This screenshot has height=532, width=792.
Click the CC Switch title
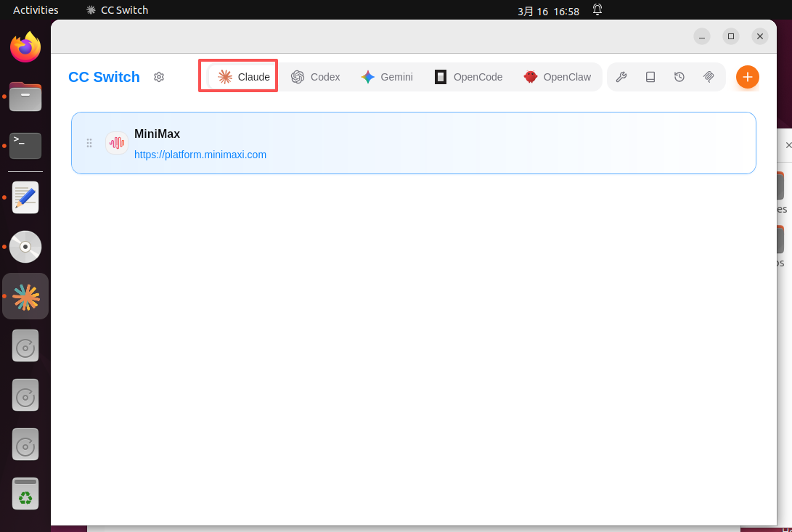point(104,77)
